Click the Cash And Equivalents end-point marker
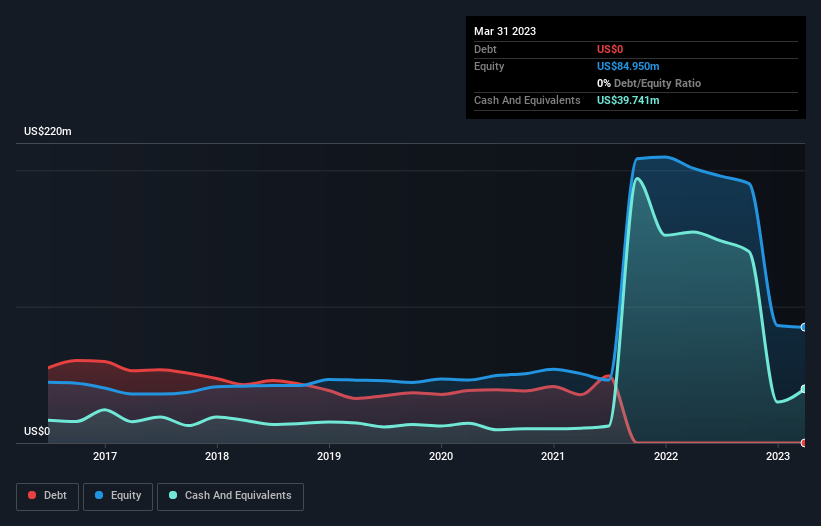The height and width of the screenshot is (526, 821). 804,389
